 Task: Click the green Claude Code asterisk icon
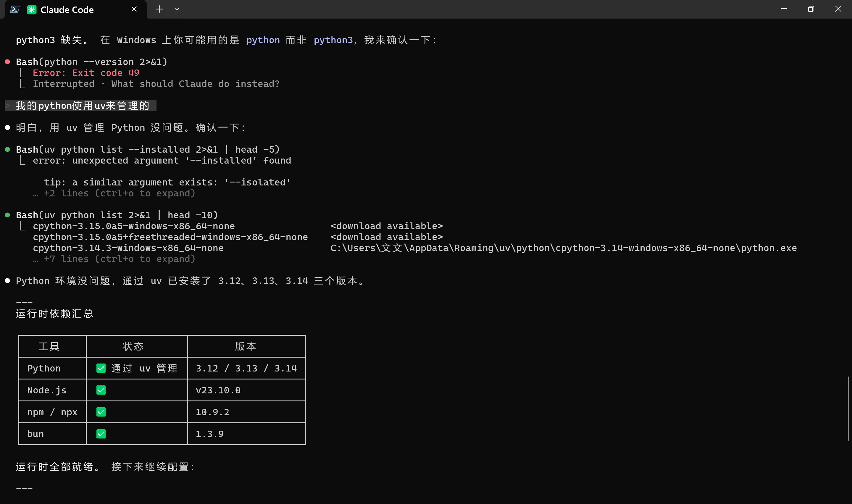coord(32,9)
